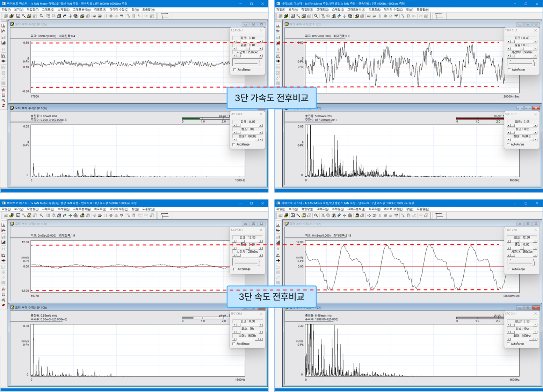Click left arrow of 최대 1600Hz slider, top-right SPC panel

click(x=509, y=140)
